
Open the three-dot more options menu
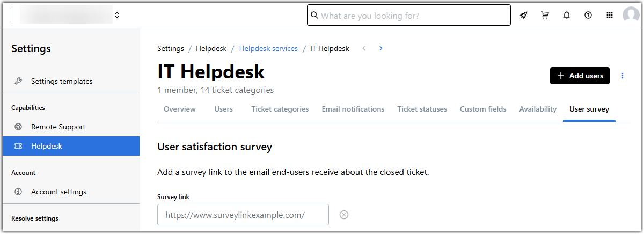(623, 76)
